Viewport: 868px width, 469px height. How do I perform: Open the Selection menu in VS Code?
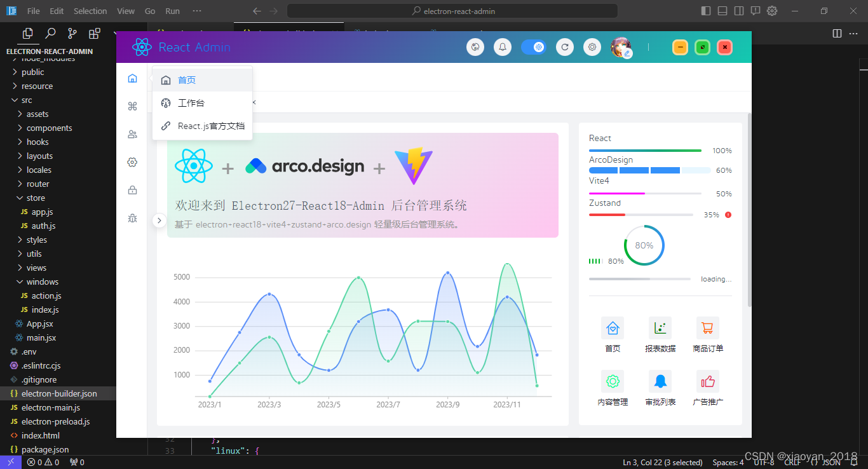(90, 11)
